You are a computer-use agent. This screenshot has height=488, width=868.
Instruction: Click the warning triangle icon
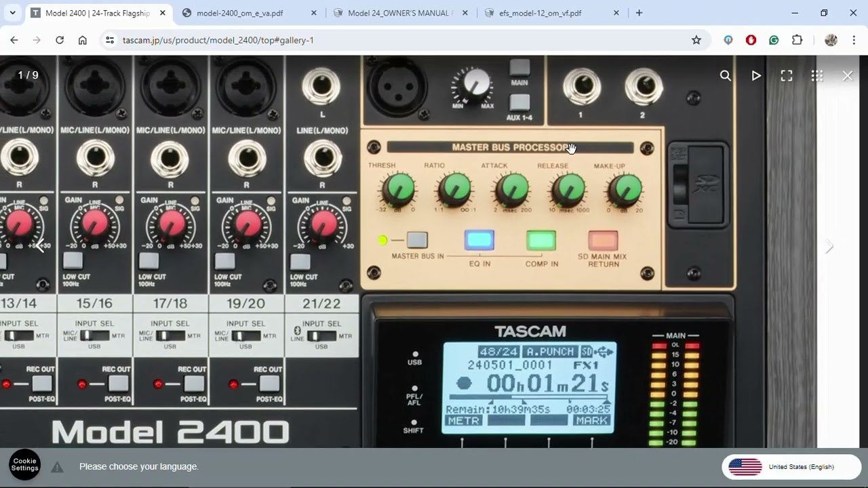tap(57, 467)
